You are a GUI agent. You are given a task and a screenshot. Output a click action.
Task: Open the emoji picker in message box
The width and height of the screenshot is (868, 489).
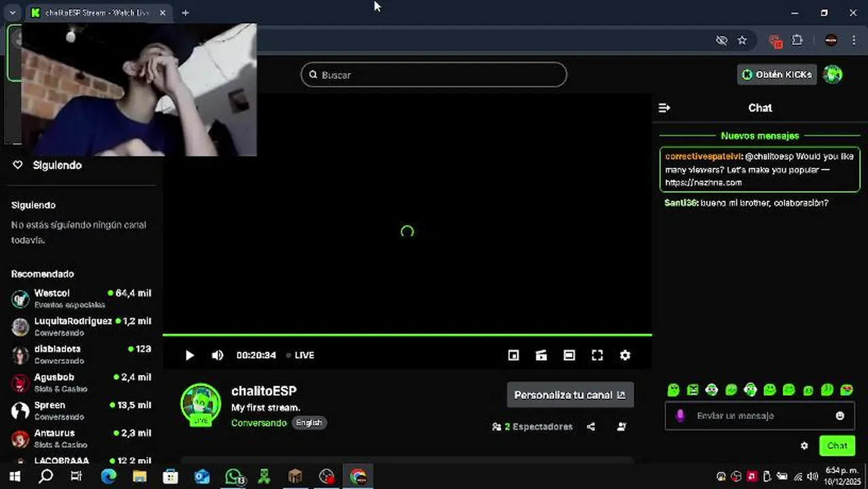840,416
